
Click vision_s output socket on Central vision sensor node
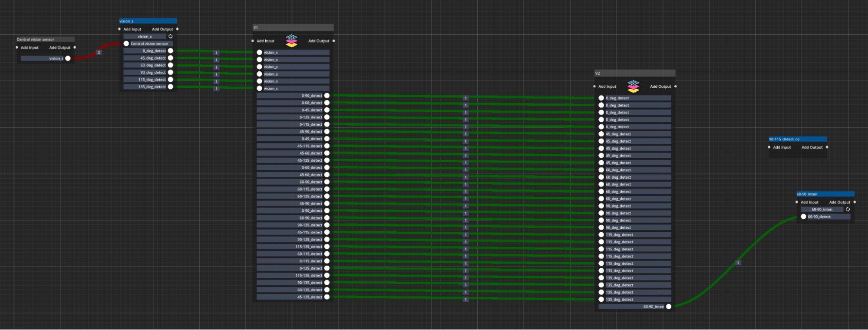pos(68,58)
